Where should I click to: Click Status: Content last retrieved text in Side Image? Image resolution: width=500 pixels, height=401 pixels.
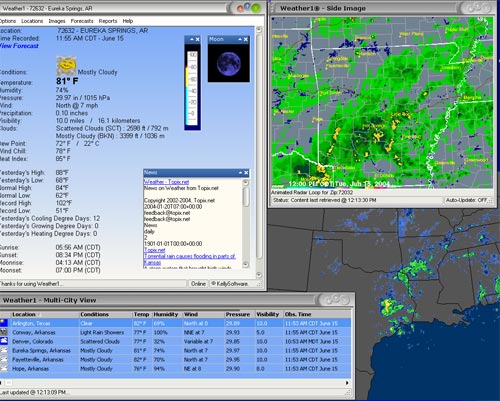click(x=324, y=200)
